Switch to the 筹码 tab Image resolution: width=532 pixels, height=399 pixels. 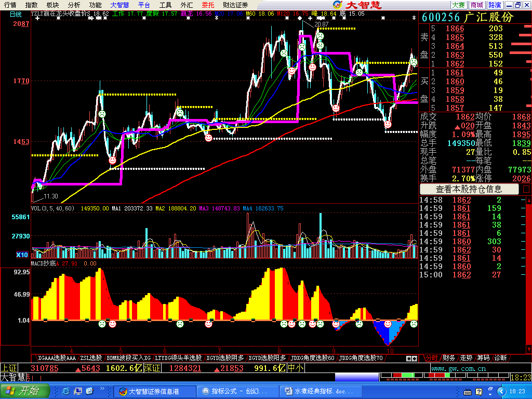coord(483,358)
